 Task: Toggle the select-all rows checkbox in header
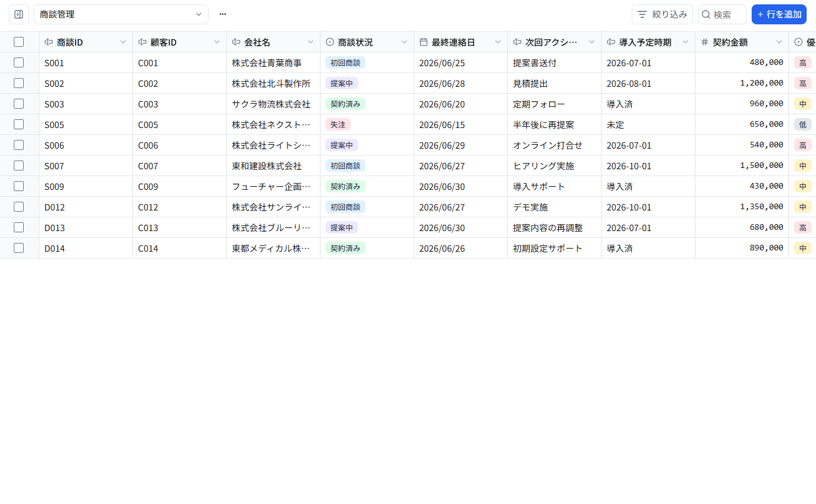[x=19, y=42]
